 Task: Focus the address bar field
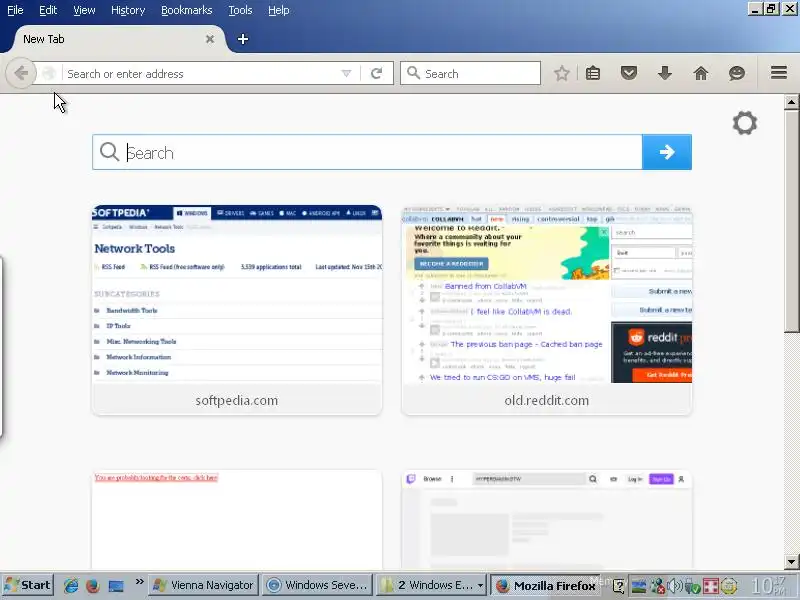pos(202,73)
